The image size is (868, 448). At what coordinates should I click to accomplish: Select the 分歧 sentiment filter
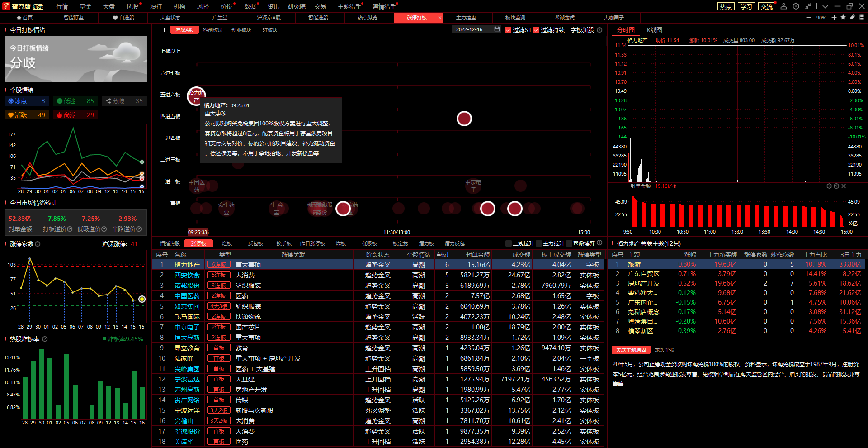click(124, 101)
